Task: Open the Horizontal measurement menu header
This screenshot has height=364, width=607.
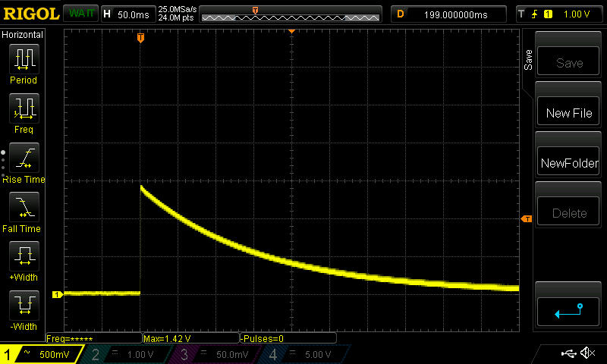Action: coord(24,35)
